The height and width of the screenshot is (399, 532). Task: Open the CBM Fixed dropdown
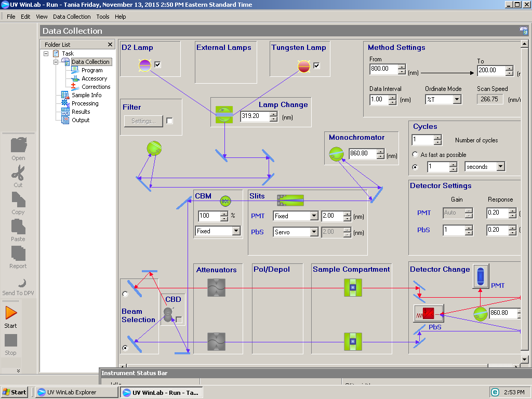click(236, 231)
